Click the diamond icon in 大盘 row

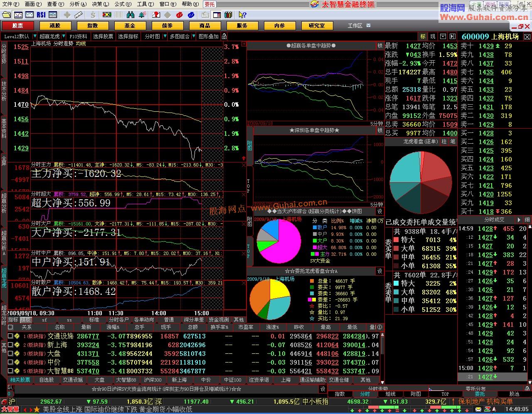17,353
